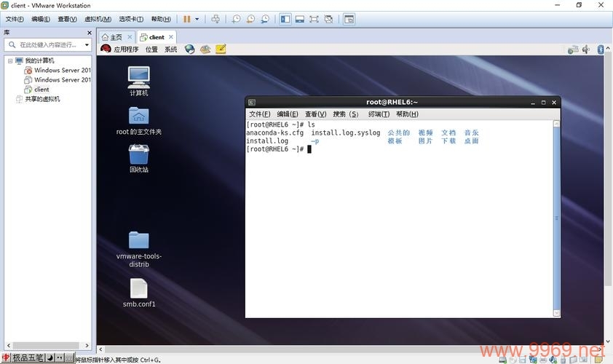Select first Windows Server VM in library
Viewport: 613px width, 364px height.
[58, 71]
